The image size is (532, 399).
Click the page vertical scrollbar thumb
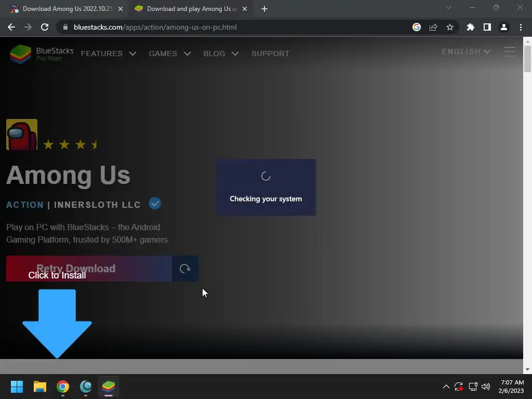pos(527,59)
